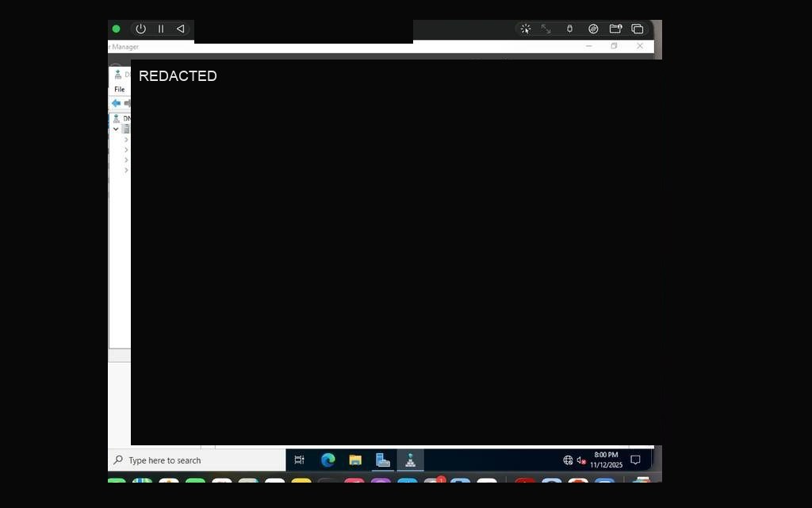Click the multiple windows icon in VM toolbar

(x=638, y=29)
